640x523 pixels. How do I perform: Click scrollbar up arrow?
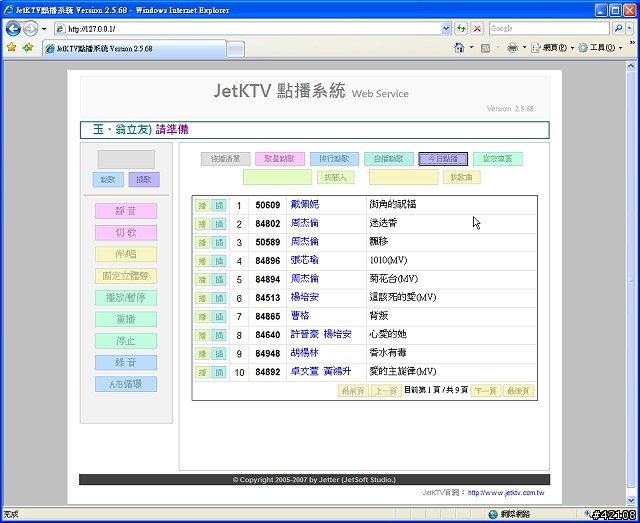[631, 66]
